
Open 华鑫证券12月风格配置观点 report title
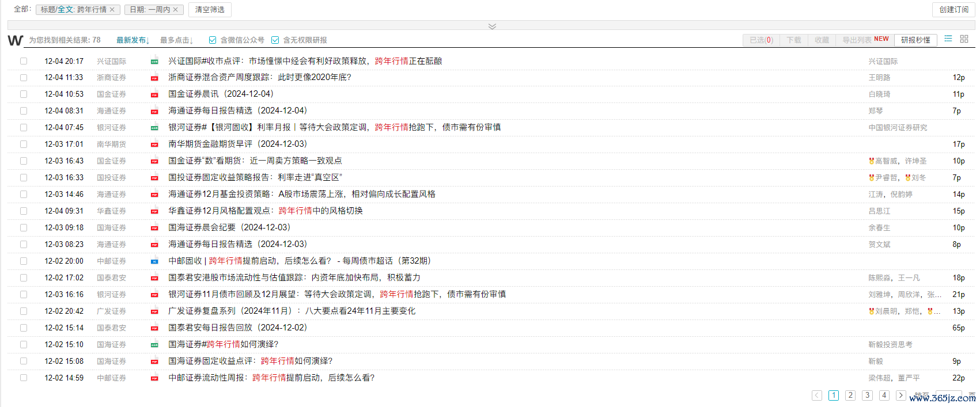[266, 211]
